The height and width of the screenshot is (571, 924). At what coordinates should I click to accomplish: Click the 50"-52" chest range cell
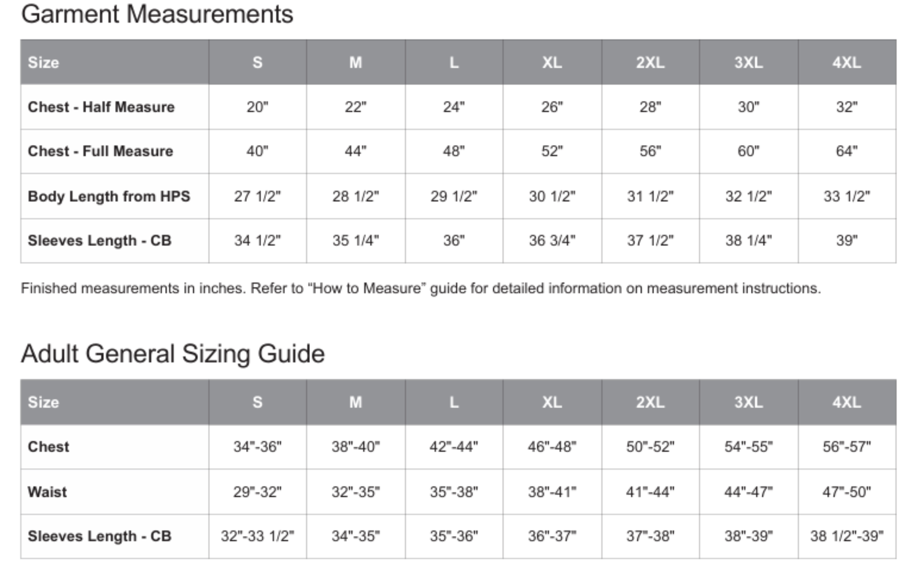650,447
